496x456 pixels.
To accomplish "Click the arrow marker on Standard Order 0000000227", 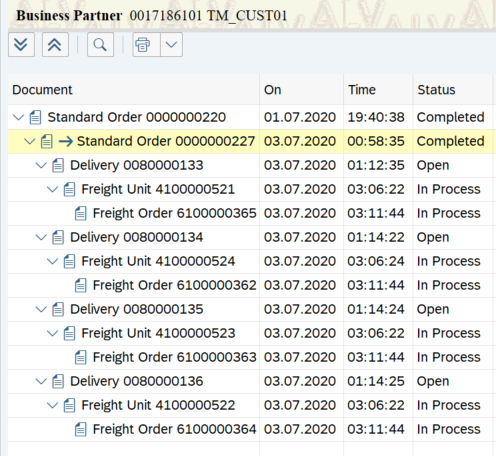I will click(x=66, y=141).
